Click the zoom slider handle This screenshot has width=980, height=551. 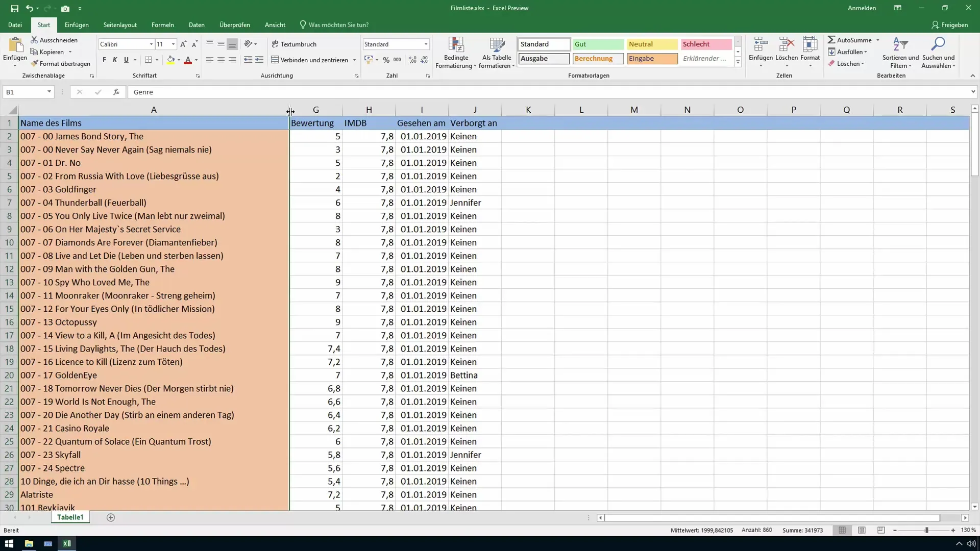coord(926,530)
